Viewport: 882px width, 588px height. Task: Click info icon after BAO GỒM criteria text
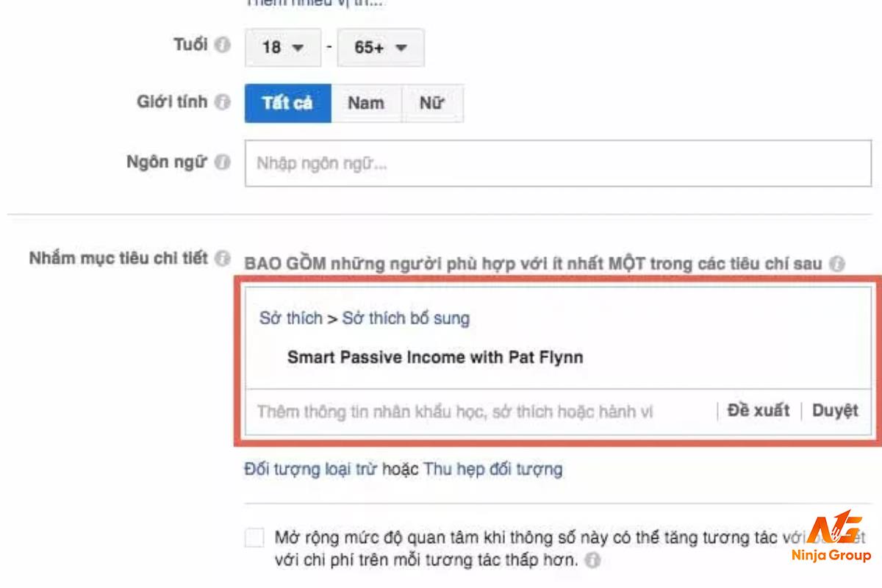837,263
